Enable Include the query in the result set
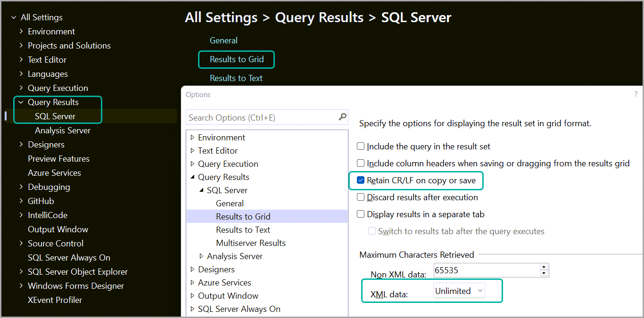644x318 pixels. 361,146
